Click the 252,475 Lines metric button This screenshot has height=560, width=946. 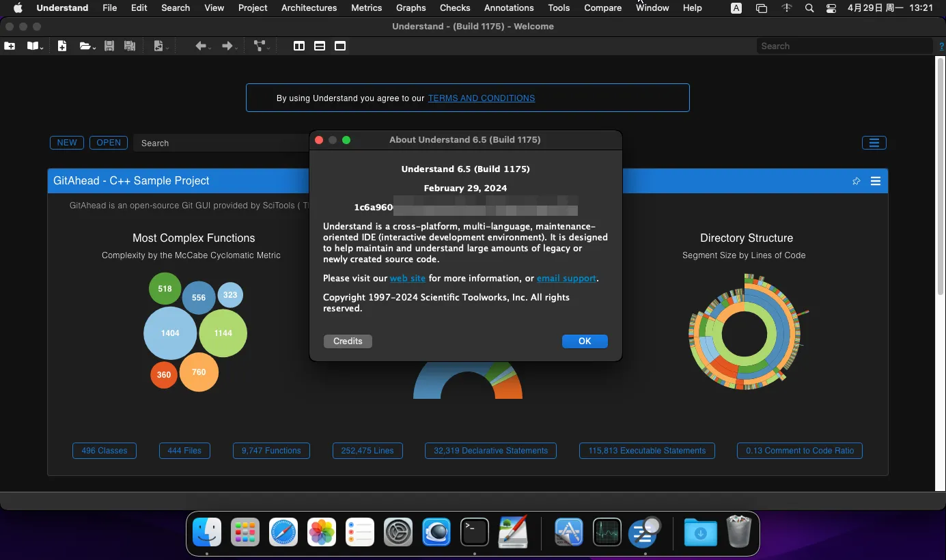367,451
